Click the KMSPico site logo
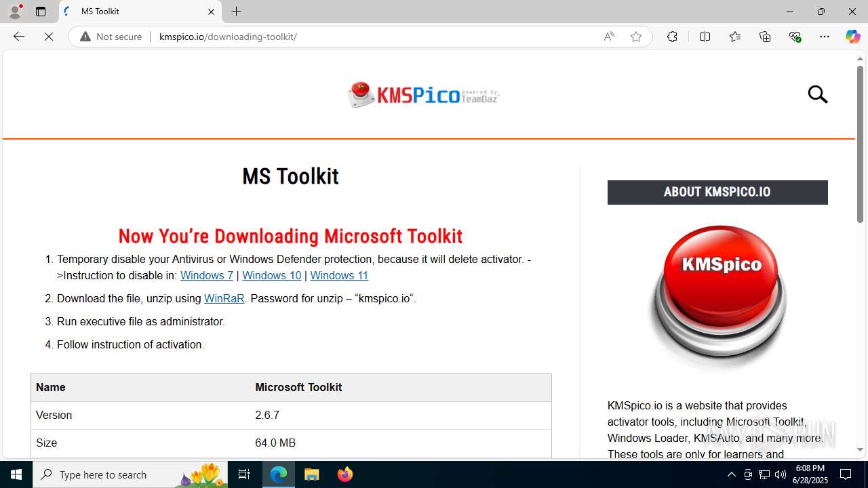This screenshot has height=488, width=868. (424, 95)
